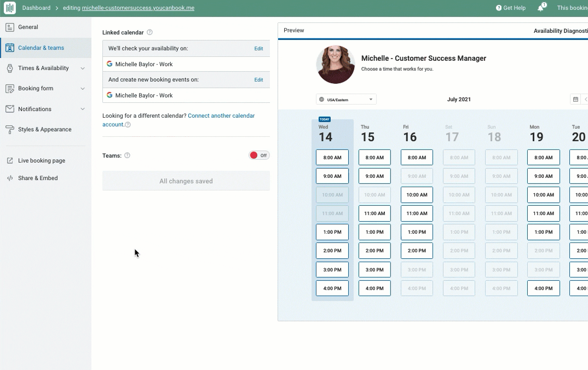
Task: Select 11:00 AM slot on Thu 15
Action: click(x=374, y=213)
